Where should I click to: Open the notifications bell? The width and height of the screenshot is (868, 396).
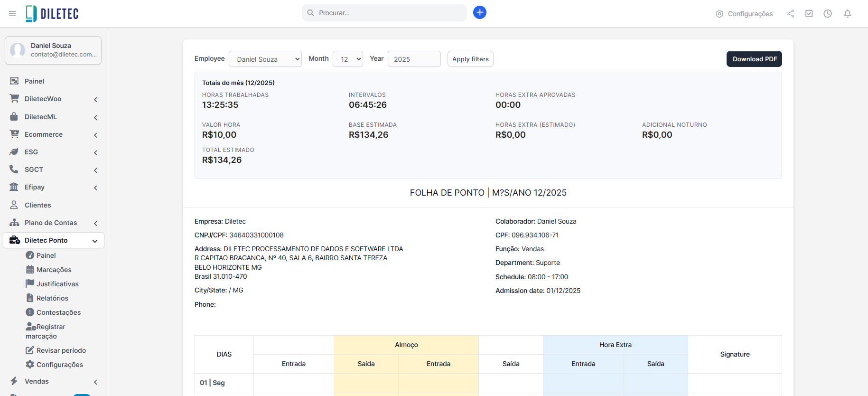pyautogui.click(x=848, y=14)
